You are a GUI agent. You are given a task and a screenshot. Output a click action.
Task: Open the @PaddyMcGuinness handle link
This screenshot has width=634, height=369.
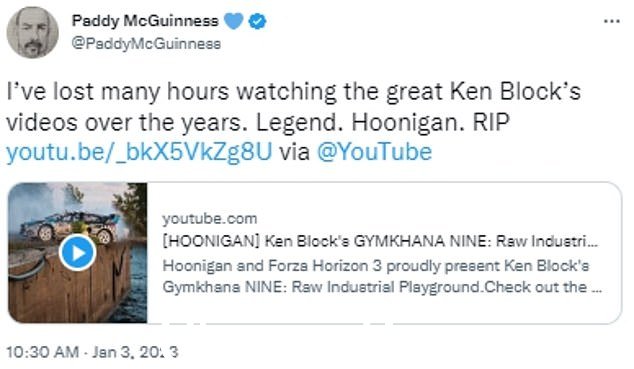click(x=146, y=43)
